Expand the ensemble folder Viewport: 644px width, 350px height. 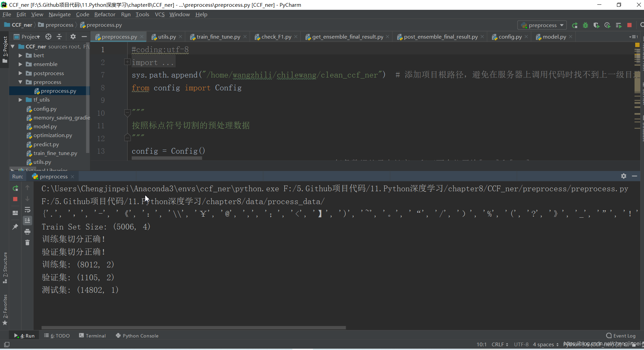20,64
